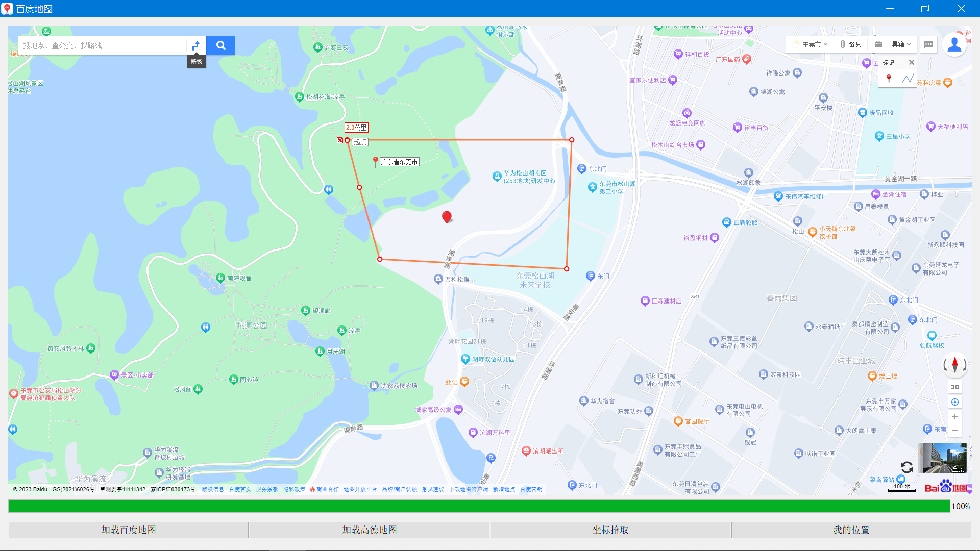Restore down the 百度地图 window
This screenshot has width=980, height=551.
[x=925, y=9]
